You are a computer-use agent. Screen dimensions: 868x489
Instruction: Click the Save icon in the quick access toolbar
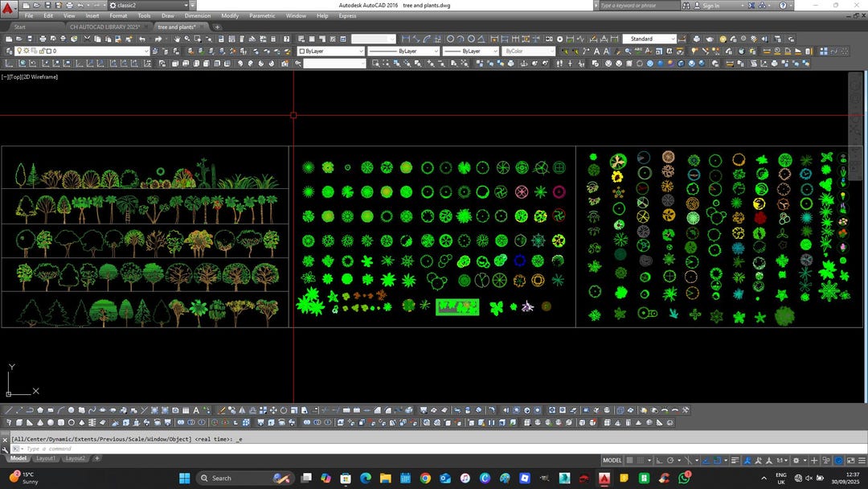(x=48, y=5)
